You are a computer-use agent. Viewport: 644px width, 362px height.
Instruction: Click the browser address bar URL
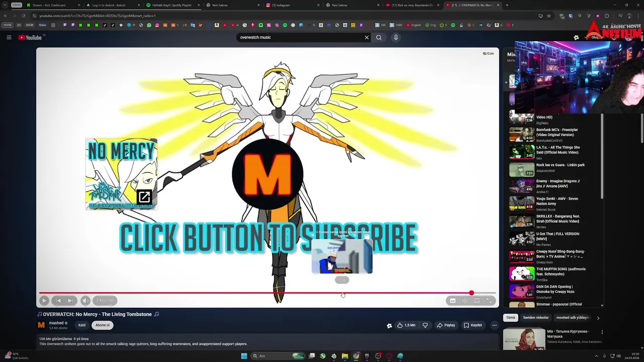click(98, 16)
